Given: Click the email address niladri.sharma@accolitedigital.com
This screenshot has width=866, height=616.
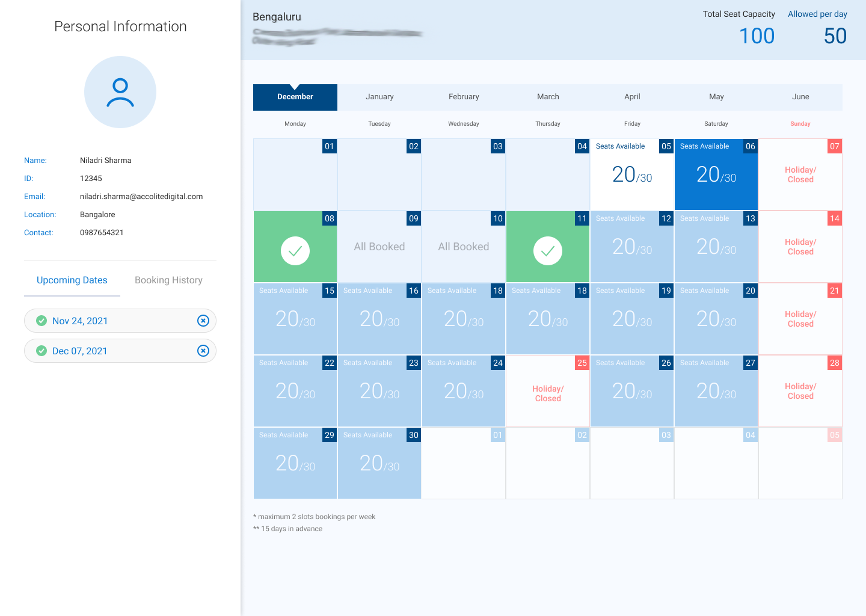Looking at the screenshot, I should (141, 197).
